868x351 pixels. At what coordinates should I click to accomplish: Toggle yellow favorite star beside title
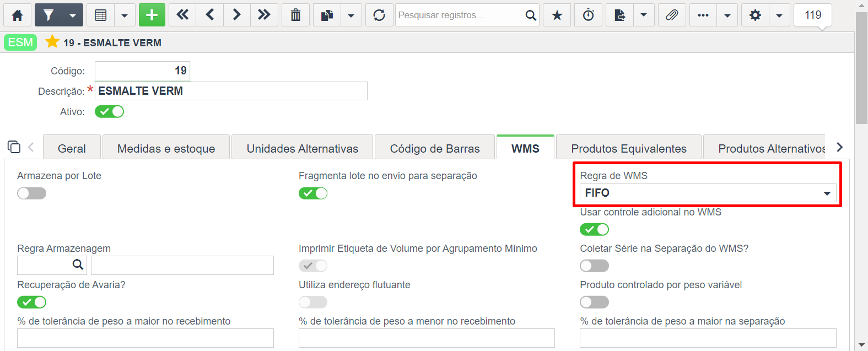tap(52, 42)
